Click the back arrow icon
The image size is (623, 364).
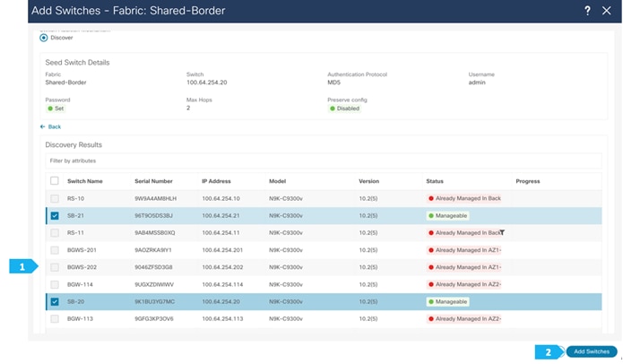tap(42, 126)
